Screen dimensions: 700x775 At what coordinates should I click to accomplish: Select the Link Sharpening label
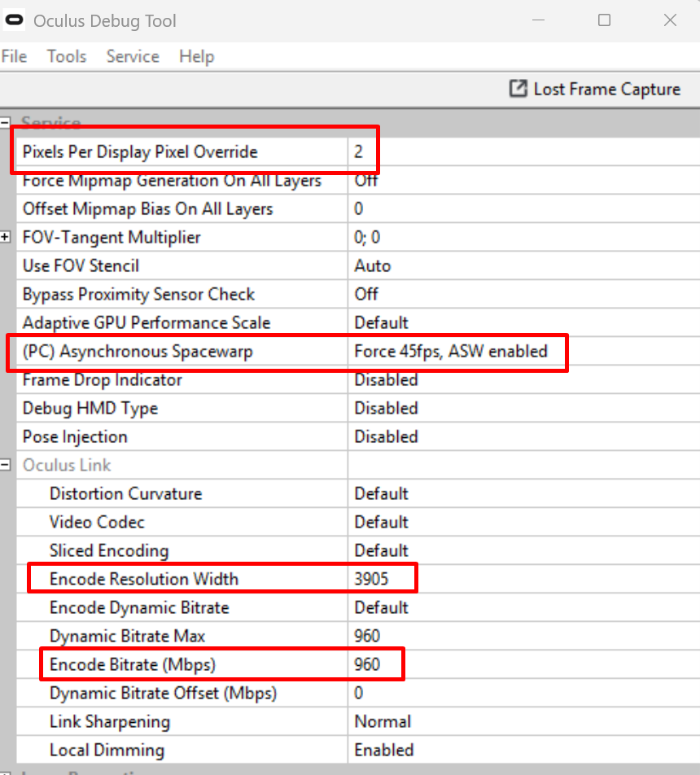110,722
